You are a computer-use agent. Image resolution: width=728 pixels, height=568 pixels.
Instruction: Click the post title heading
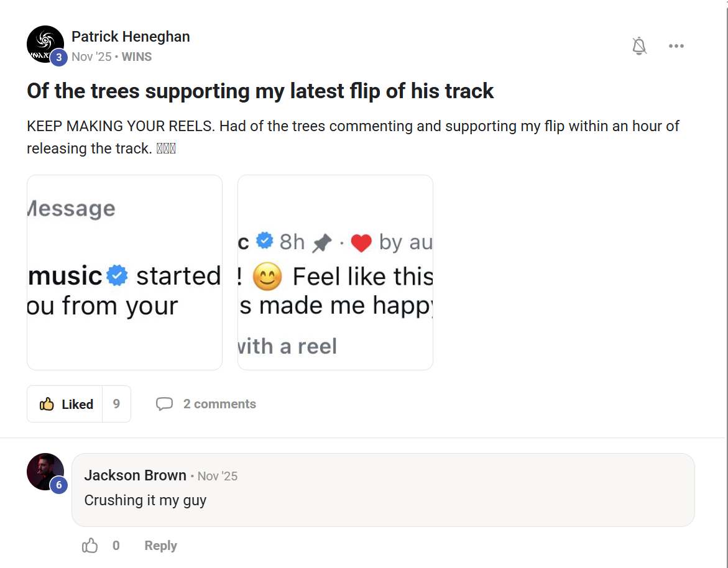click(260, 91)
